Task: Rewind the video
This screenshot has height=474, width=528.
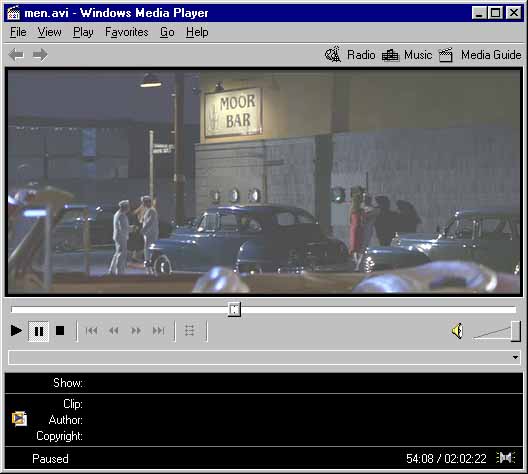Action: click(113, 331)
